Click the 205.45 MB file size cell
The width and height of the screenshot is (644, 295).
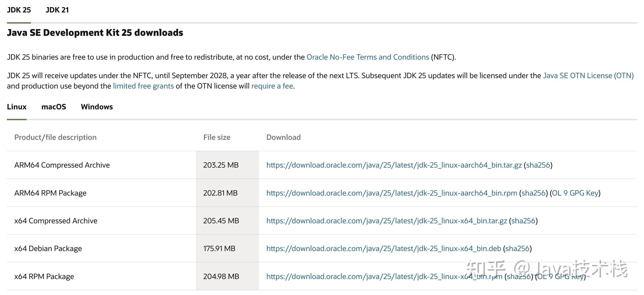pos(221,221)
